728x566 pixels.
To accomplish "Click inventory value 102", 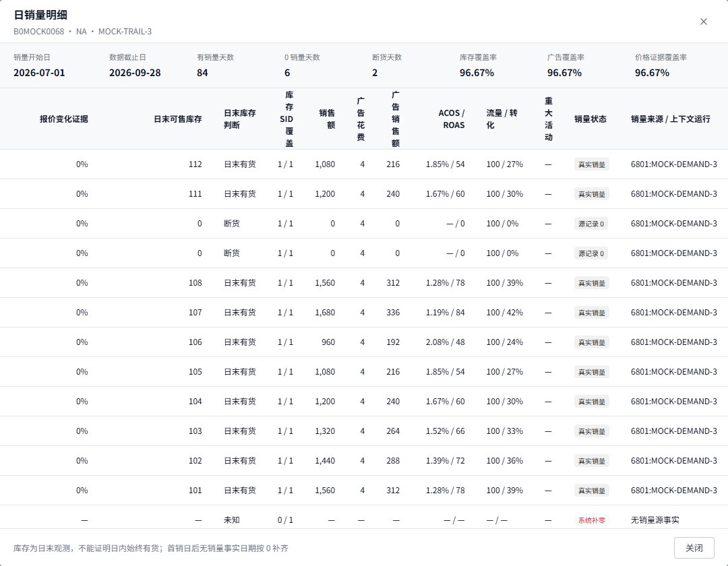I will pyautogui.click(x=195, y=461).
